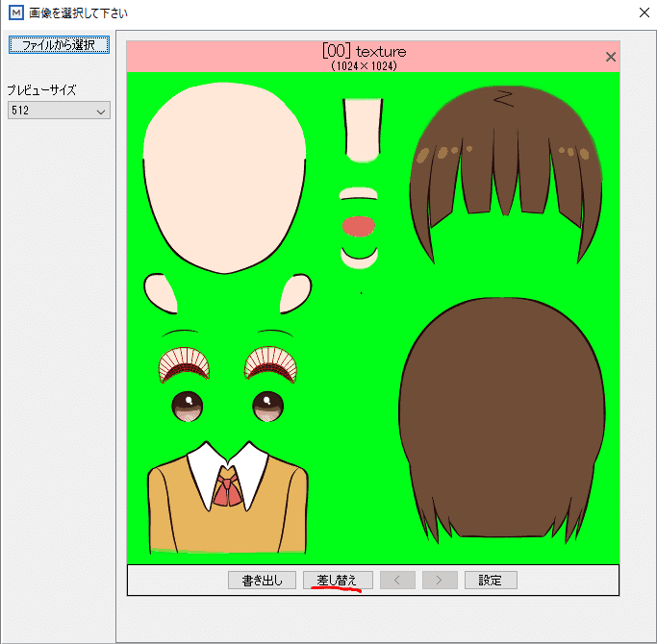Close the image selection dialog window
Viewport: 657px width, 644px height.
coord(642,13)
